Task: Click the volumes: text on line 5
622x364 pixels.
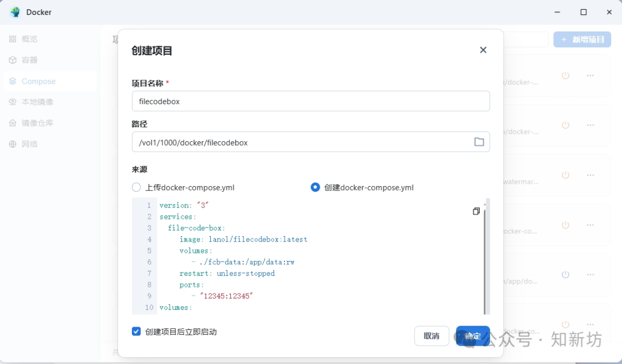Action: coord(196,251)
